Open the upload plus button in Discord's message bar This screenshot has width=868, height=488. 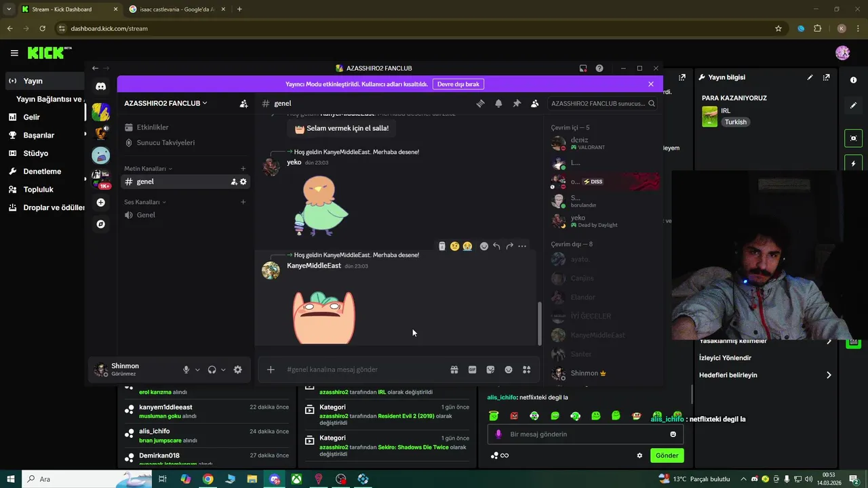pyautogui.click(x=271, y=369)
